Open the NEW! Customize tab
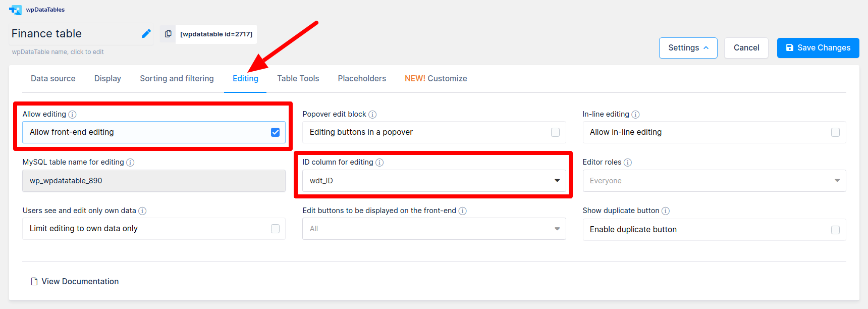 pos(436,78)
